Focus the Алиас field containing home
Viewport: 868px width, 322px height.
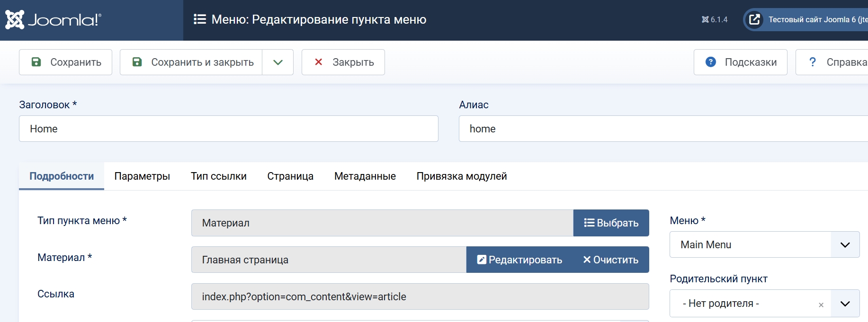(x=663, y=129)
